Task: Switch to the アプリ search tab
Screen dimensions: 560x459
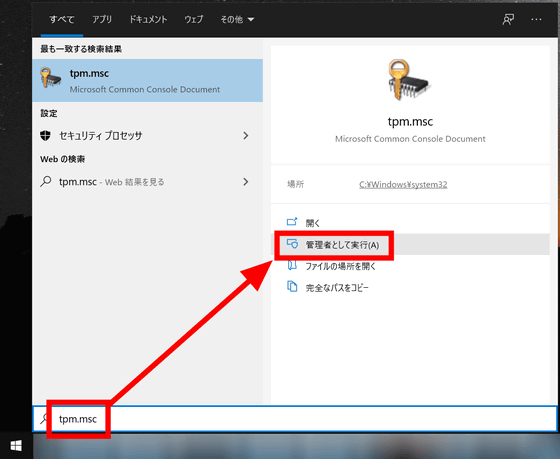Action: (102, 19)
